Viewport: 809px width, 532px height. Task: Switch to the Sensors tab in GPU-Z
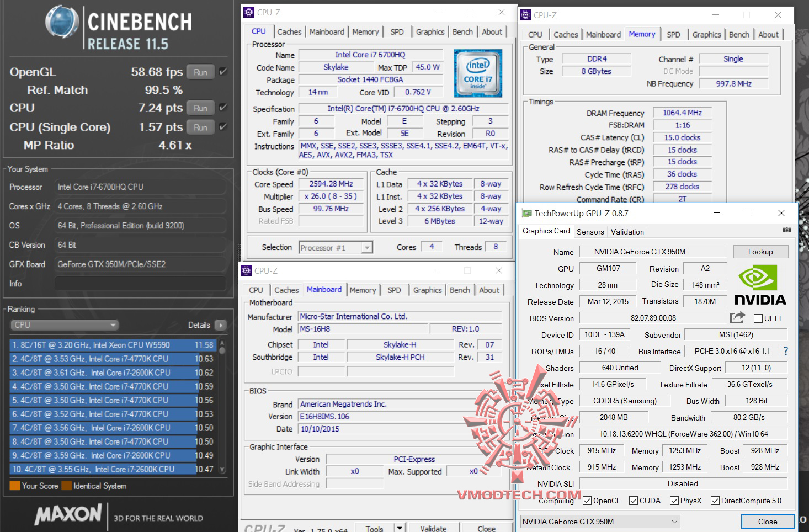click(590, 232)
